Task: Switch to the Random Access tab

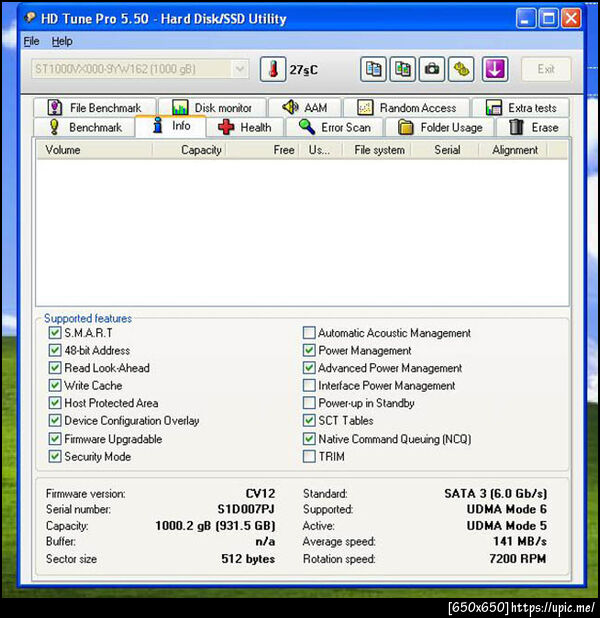Action: (406, 107)
